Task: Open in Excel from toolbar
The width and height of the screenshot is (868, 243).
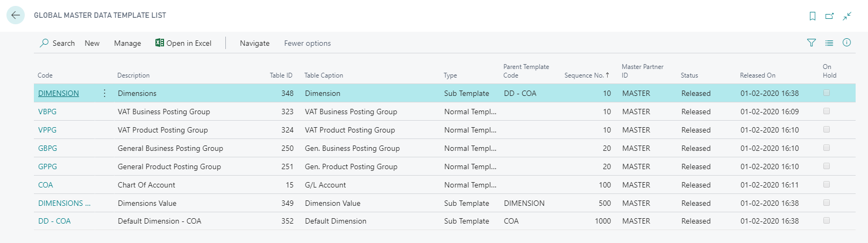Action: click(183, 43)
